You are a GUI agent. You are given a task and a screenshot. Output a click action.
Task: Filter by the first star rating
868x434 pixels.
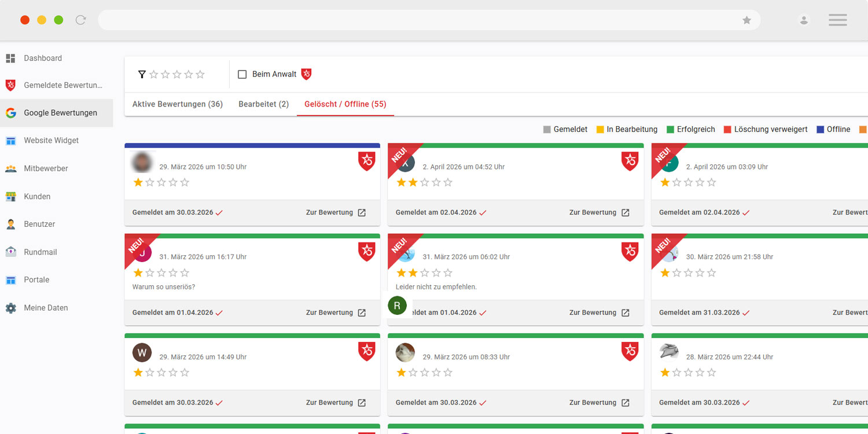tap(154, 75)
